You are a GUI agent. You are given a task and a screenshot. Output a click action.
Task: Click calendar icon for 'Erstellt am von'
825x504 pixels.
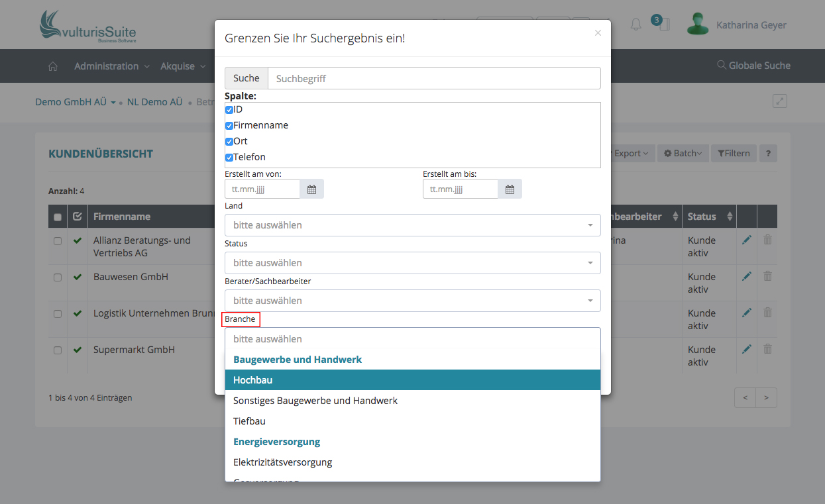pyautogui.click(x=311, y=189)
